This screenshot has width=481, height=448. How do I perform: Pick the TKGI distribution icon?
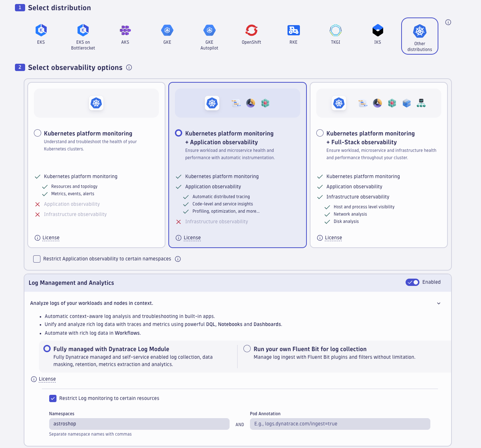336,30
